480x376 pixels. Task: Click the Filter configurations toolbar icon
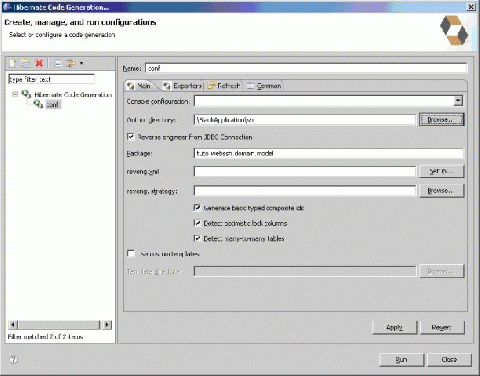70,63
